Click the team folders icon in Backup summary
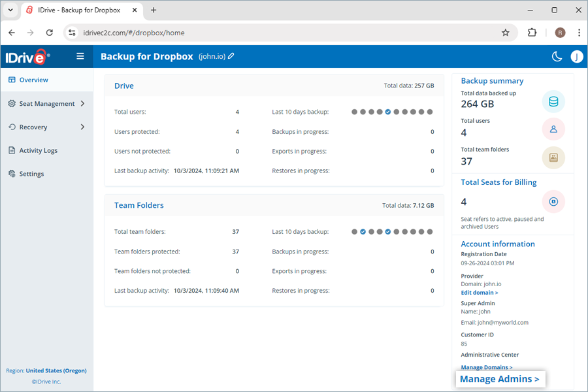Image resolution: width=588 pixels, height=392 pixels. pyautogui.click(x=553, y=157)
